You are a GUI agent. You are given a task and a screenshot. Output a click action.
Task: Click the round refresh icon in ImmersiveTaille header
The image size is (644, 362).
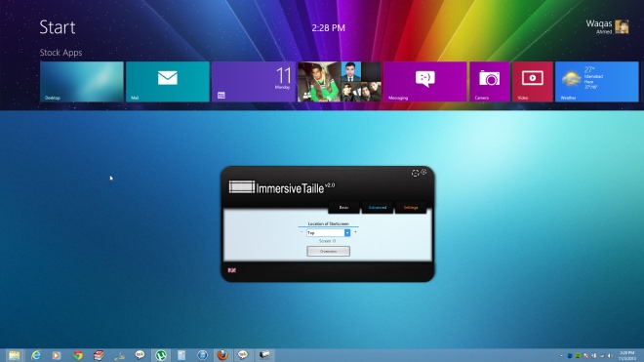(416, 174)
